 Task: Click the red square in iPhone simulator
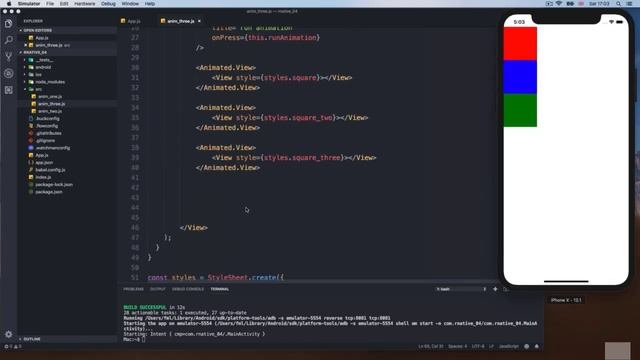pyautogui.click(x=520, y=44)
